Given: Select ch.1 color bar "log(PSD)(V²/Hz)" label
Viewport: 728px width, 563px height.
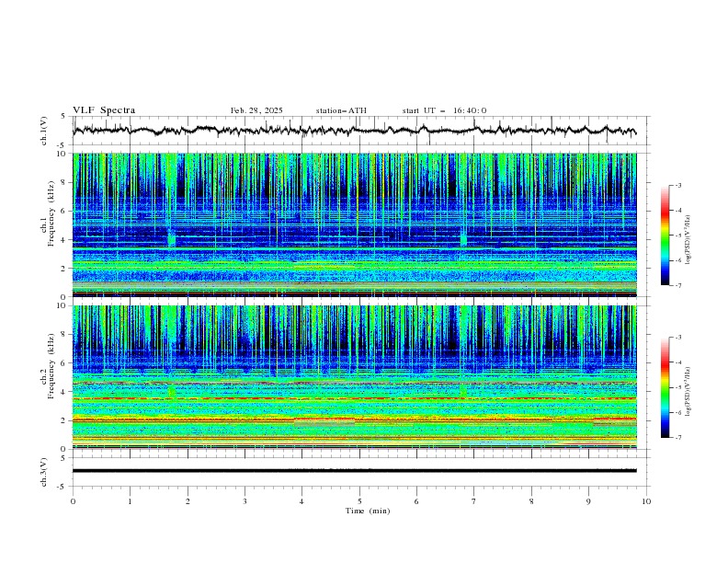Looking at the screenshot, I should [x=688, y=240].
